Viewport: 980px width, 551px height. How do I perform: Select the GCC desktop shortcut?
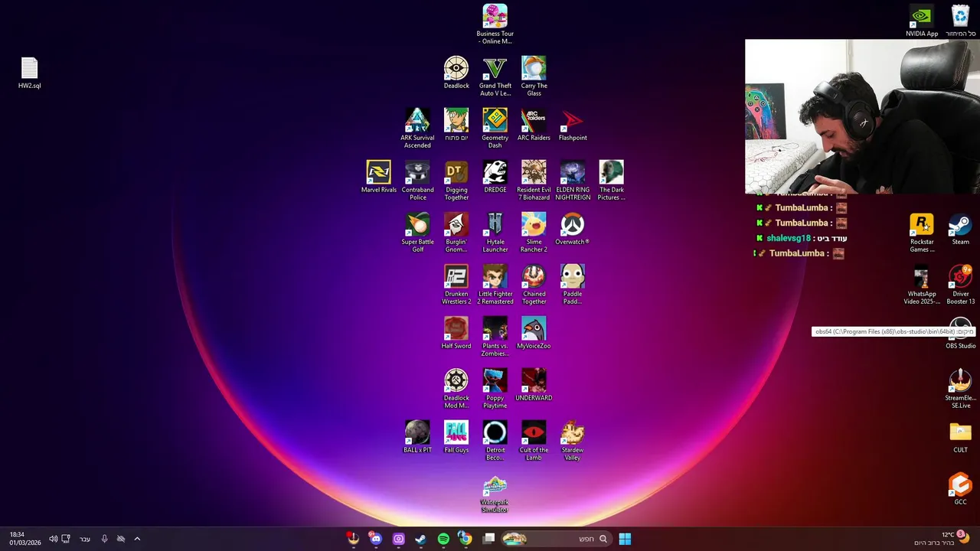(x=960, y=489)
